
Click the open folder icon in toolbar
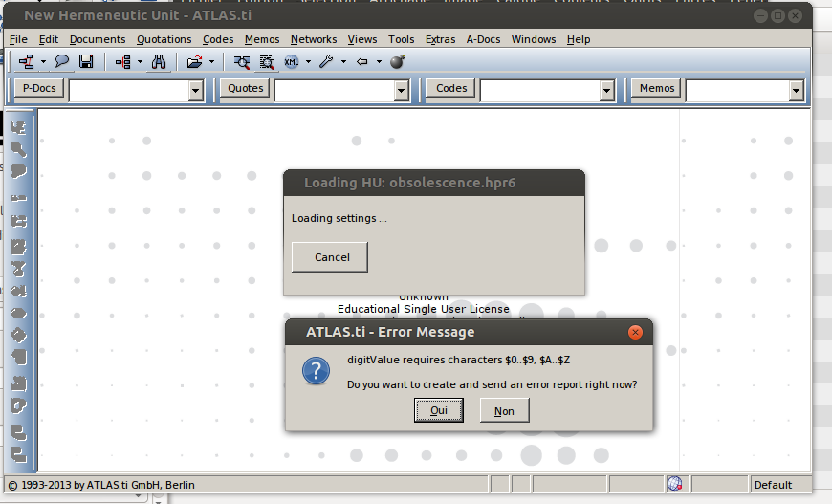(x=194, y=62)
